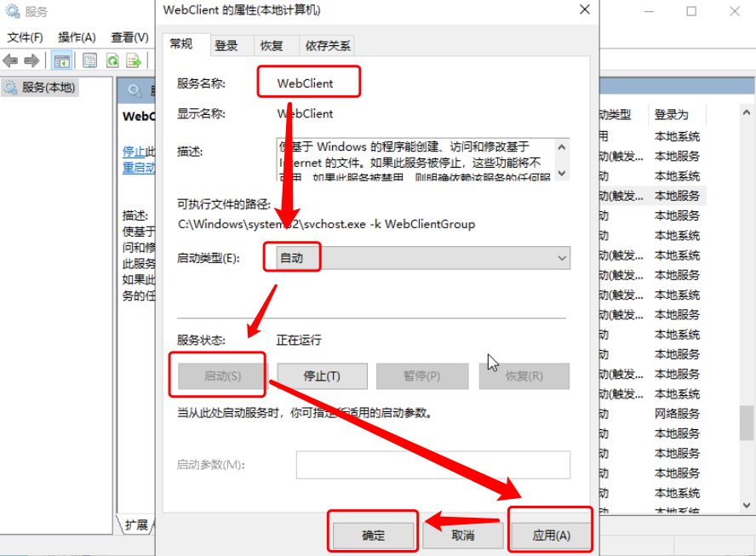Viewport: 756px width, 556px height.
Task: Minimize the Services window
Action: (649, 11)
